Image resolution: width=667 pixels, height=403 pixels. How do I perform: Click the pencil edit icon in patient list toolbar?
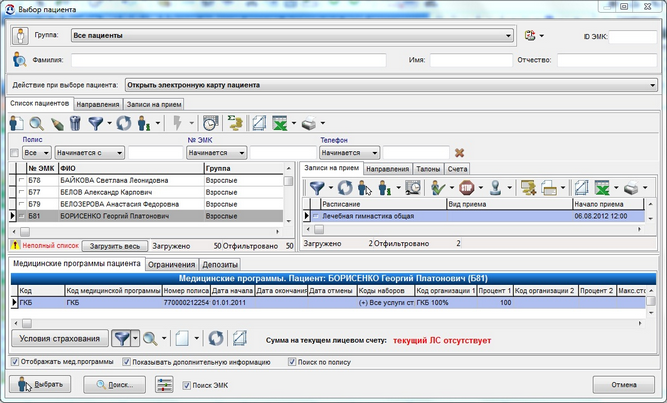[57, 124]
